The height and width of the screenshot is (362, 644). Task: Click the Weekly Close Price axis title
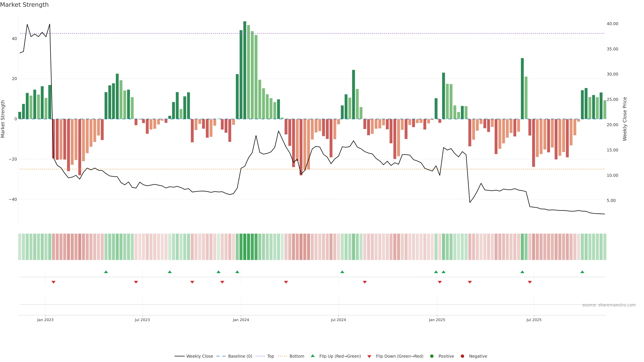coord(625,119)
